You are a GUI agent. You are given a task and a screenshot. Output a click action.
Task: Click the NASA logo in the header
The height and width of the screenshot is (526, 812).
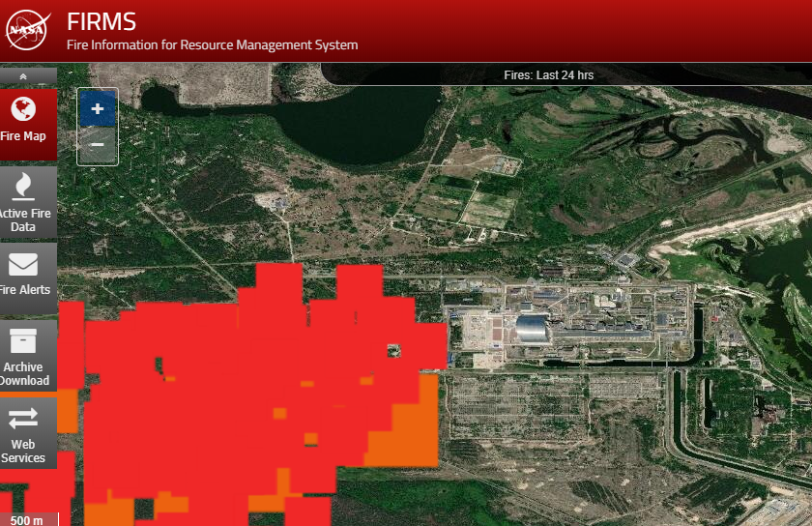coord(28,31)
